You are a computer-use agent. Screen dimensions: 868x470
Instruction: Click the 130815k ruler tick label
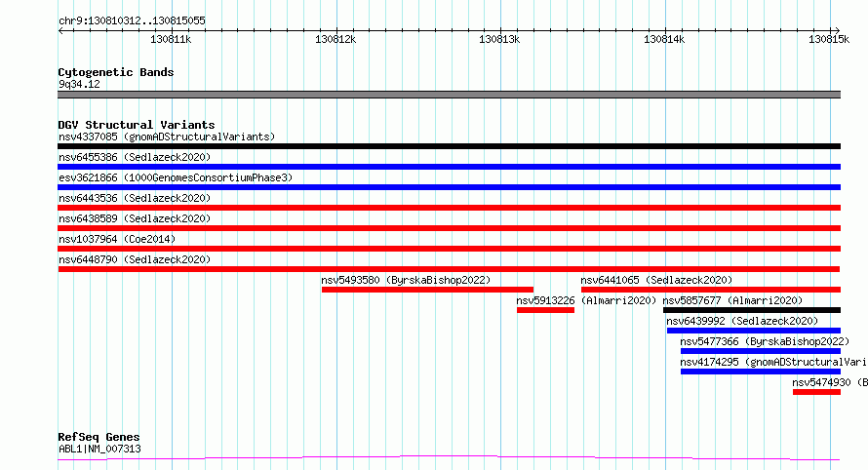click(x=829, y=39)
